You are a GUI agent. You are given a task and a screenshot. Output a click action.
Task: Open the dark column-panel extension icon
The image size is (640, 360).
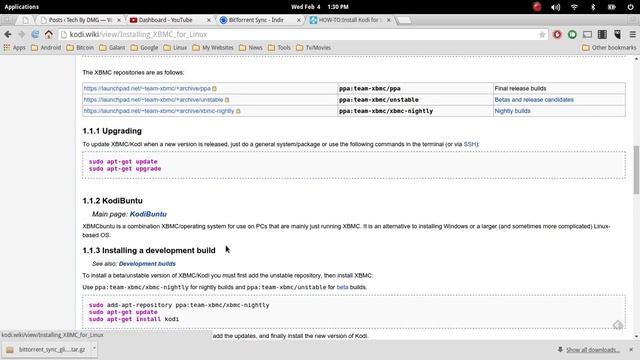(602, 35)
